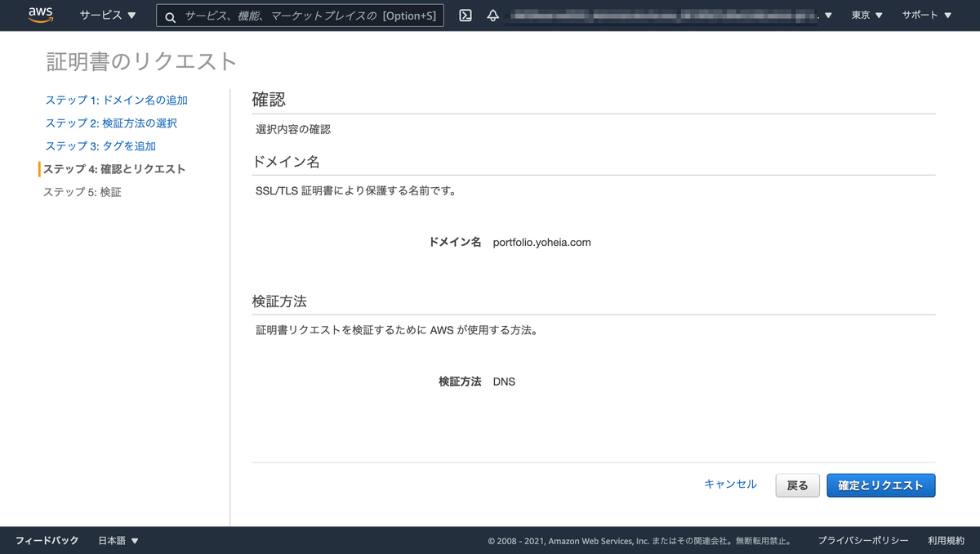980x554 pixels.
Task: Go to ステップ 3: タグを追加
Action: (100, 145)
